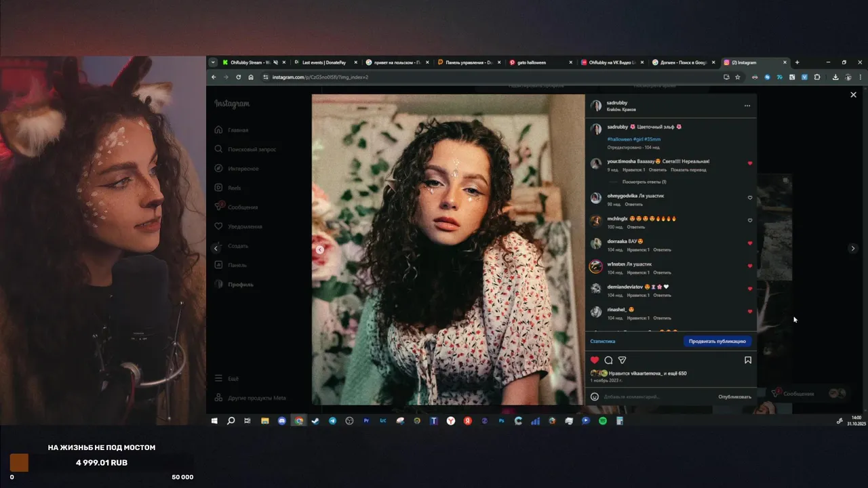Expand 'Посмотреть ответы (1)' replies

(x=644, y=182)
